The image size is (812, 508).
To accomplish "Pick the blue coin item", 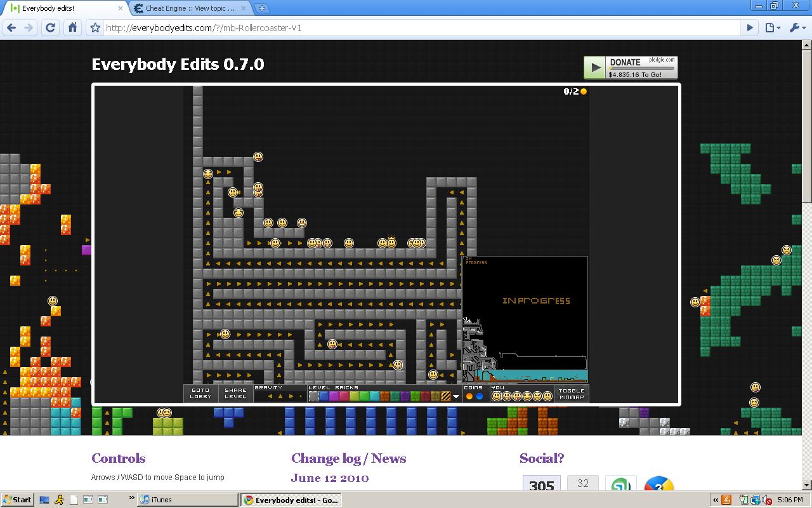I will [480, 396].
